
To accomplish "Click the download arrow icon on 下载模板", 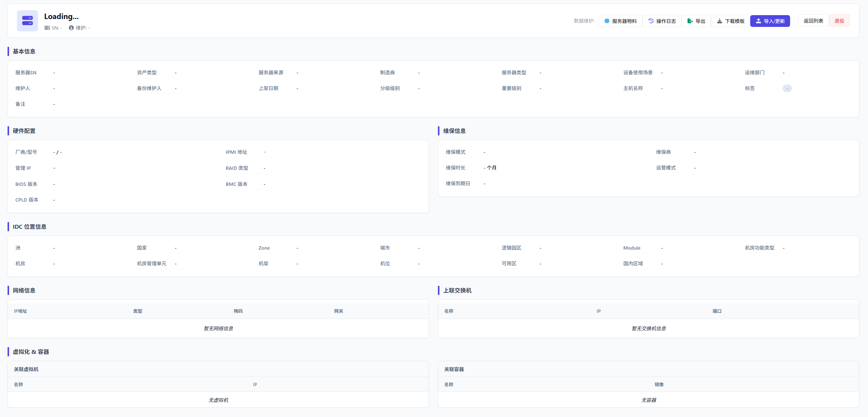I will coord(719,21).
